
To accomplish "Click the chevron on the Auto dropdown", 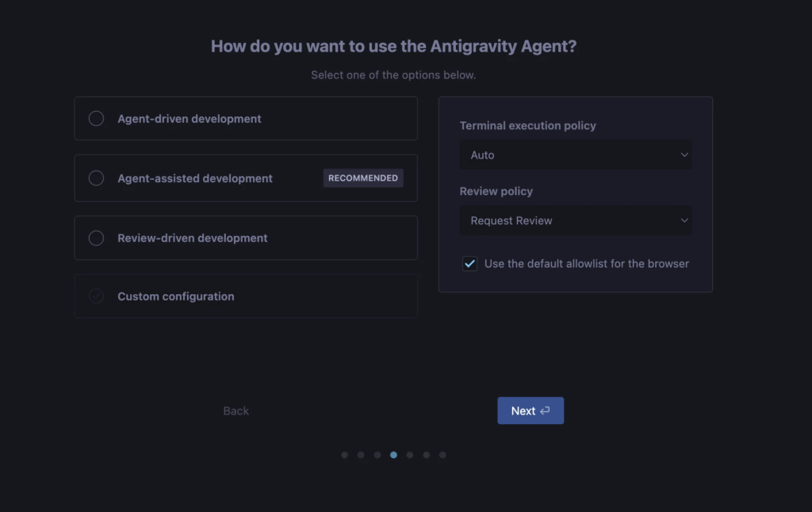I will (x=684, y=155).
